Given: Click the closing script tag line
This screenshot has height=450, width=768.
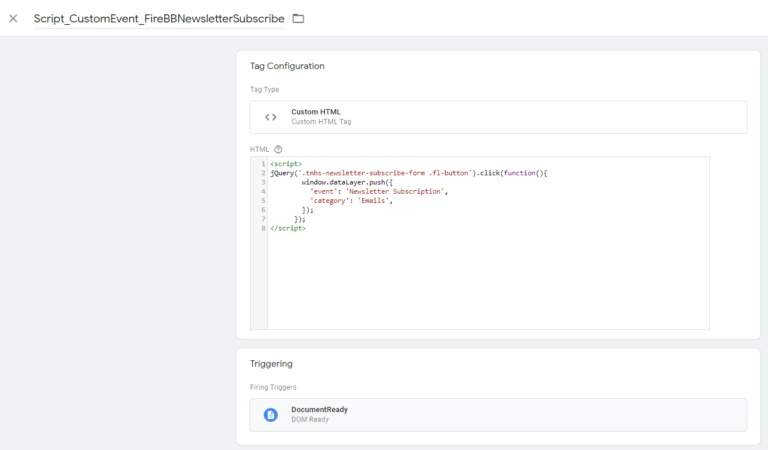Looking at the screenshot, I should pos(288,228).
